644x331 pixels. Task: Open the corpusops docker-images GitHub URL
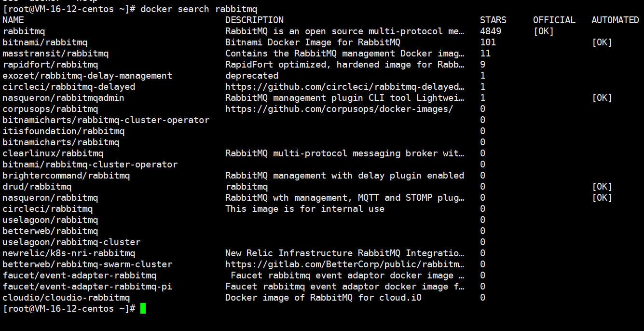[x=339, y=109]
